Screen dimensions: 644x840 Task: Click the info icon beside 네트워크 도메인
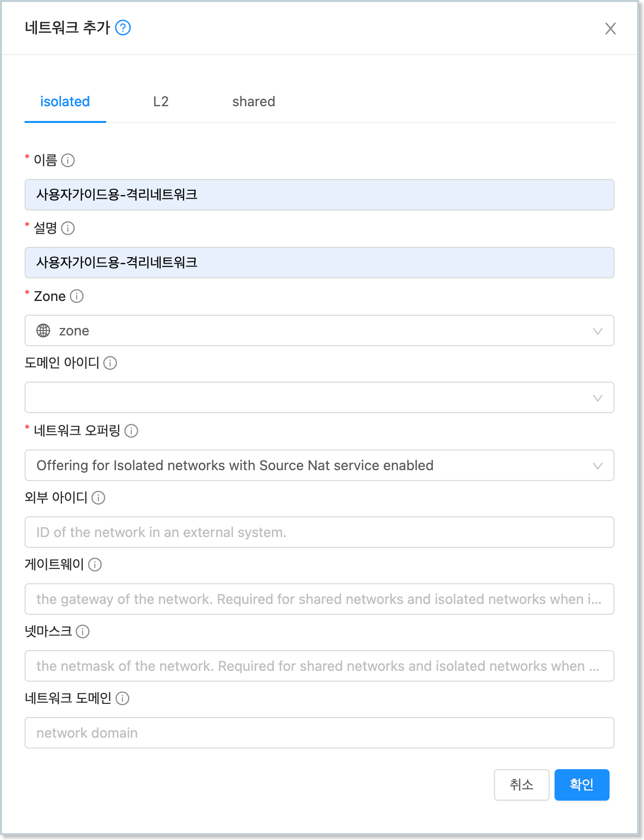coord(122,698)
